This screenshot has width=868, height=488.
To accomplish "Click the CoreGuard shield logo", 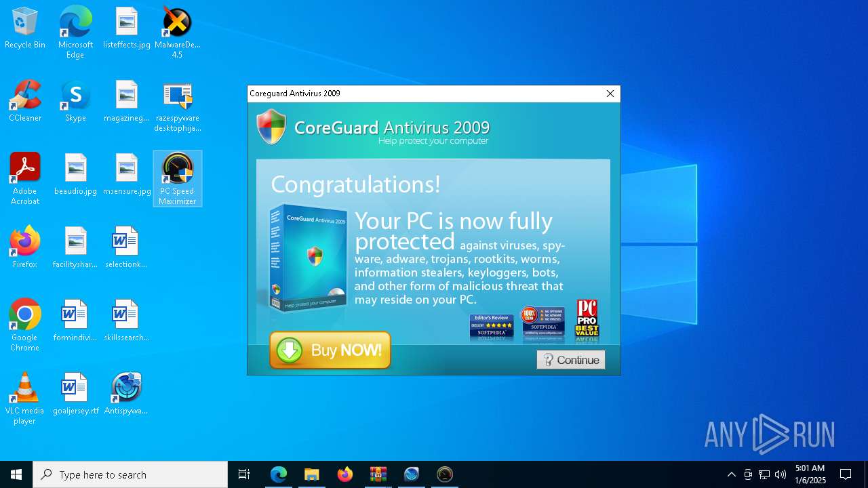I will point(271,127).
